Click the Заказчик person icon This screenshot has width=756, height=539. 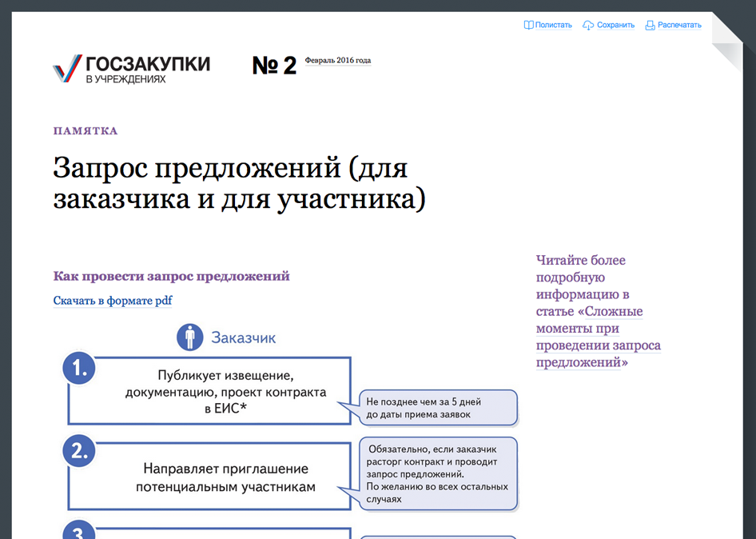coord(189,337)
